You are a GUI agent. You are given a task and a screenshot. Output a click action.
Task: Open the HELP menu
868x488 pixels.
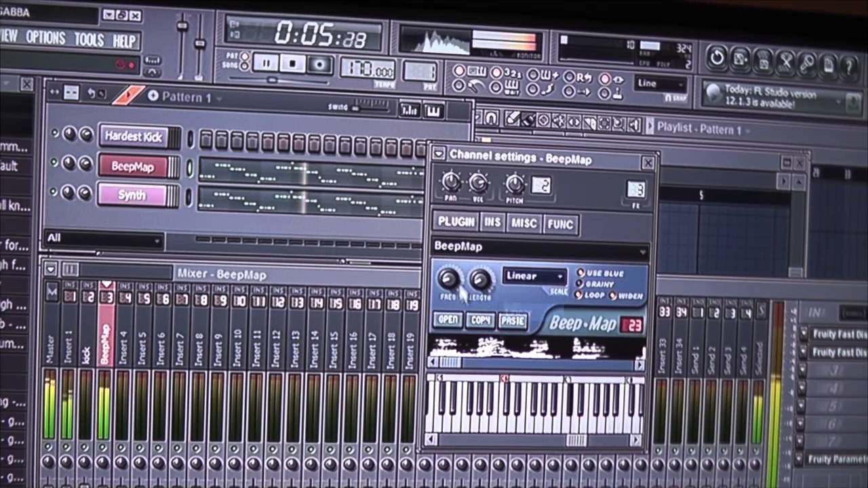tap(124, 41)
